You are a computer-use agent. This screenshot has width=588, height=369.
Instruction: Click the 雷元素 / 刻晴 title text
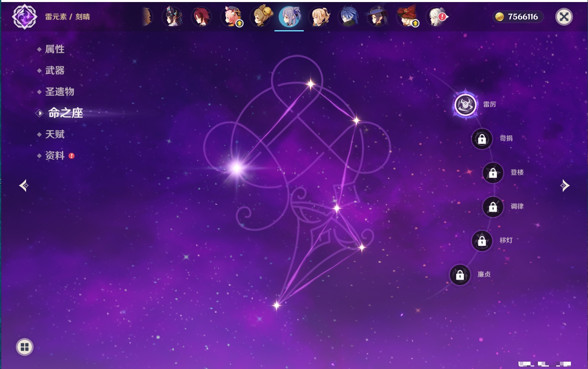point(68,17)
